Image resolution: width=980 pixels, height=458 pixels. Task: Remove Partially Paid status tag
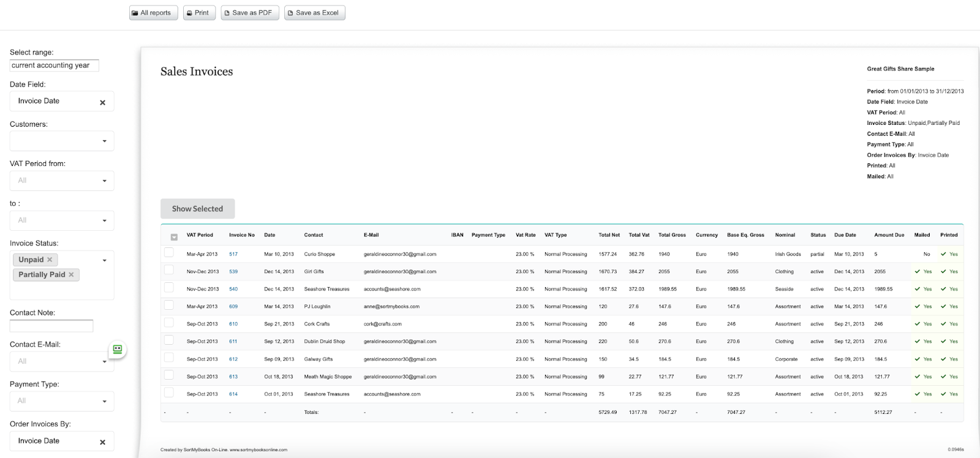tap(71, 275)
